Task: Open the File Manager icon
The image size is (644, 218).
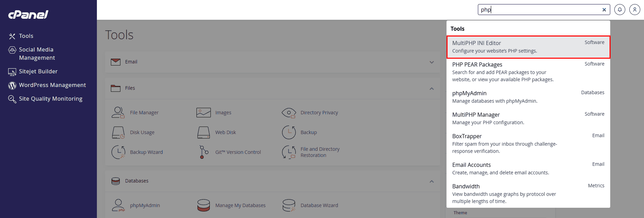Action: pos(118,113)
